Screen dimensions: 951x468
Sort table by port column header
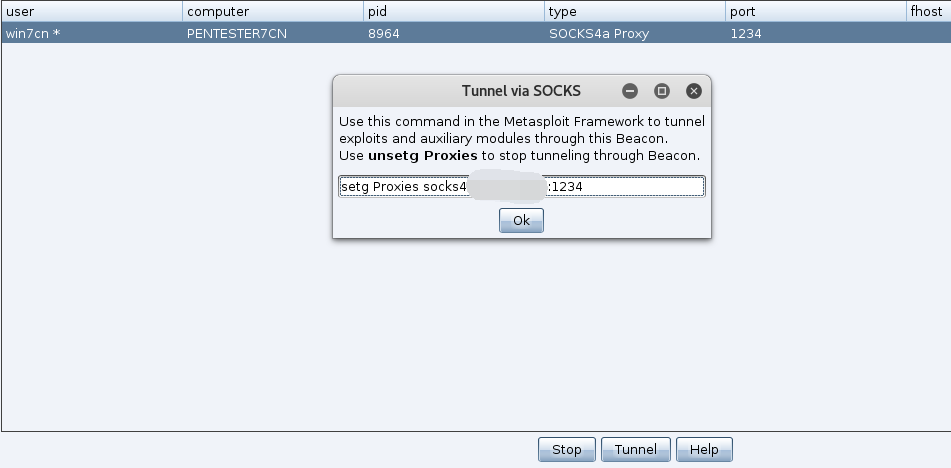816,11
